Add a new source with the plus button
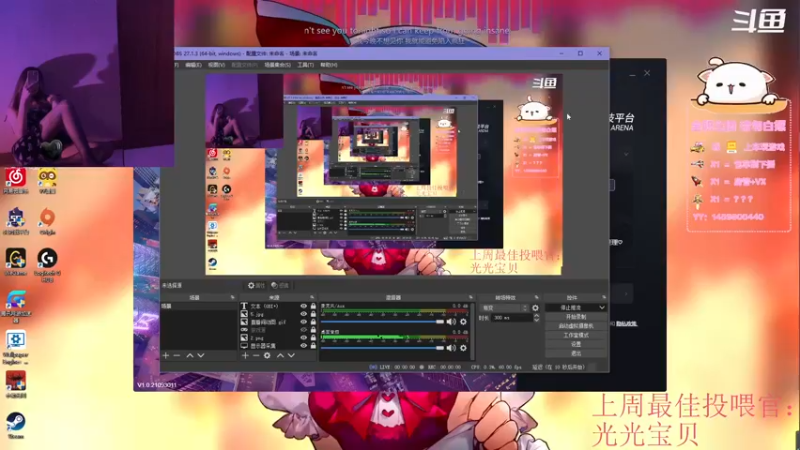Screen dimensions: 800x450 pos(245,355)
